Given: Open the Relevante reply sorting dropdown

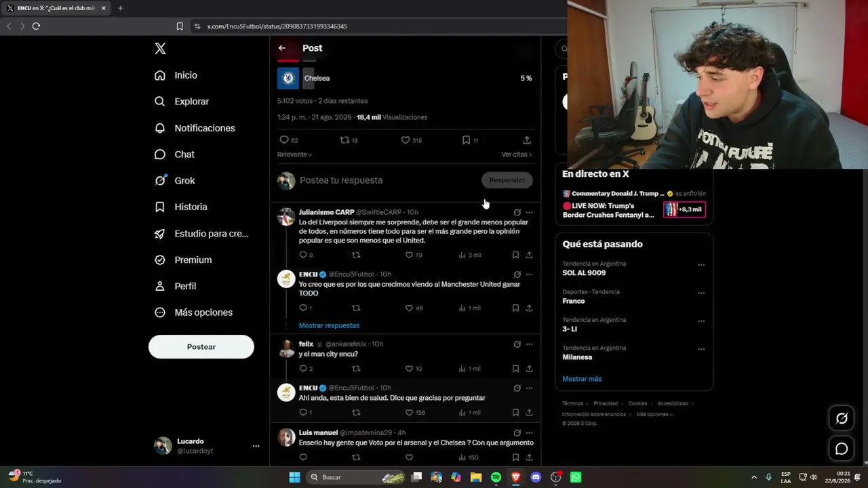Looking at the screenshot, I should point(294,155).
